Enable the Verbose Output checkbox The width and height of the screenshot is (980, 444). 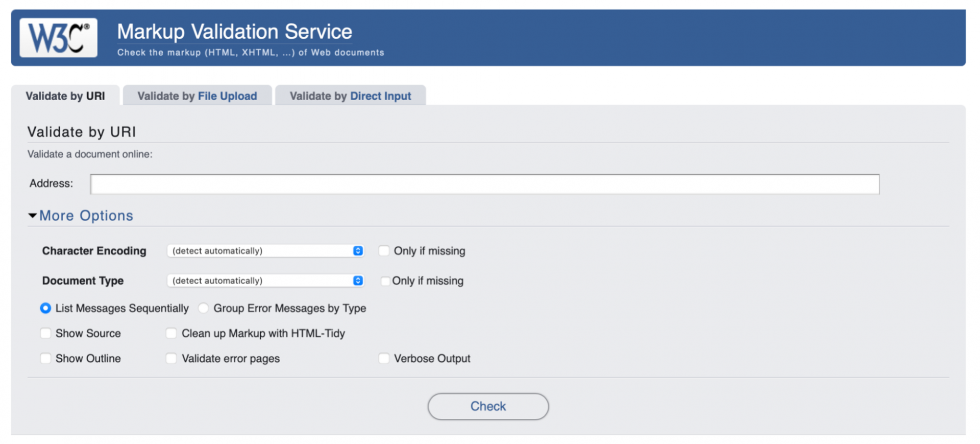click(384, 358)
